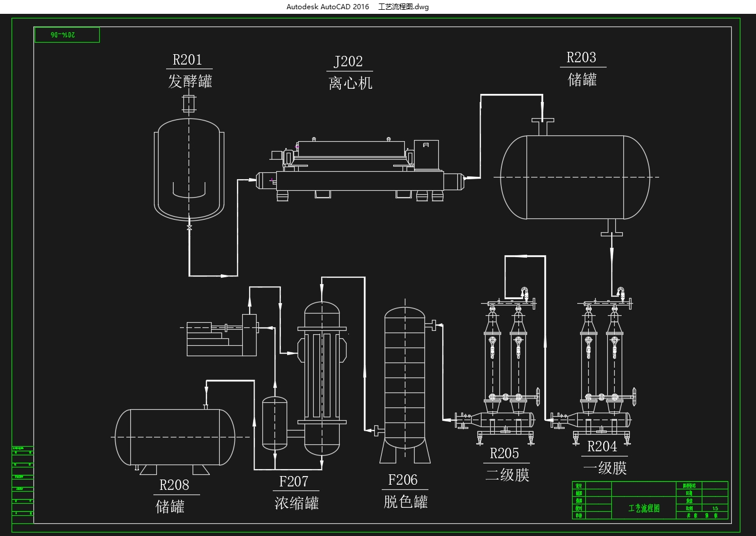Screen dimensions: 756x536
Task: Click the 离心机 text under J202
Action: point(351,83)
